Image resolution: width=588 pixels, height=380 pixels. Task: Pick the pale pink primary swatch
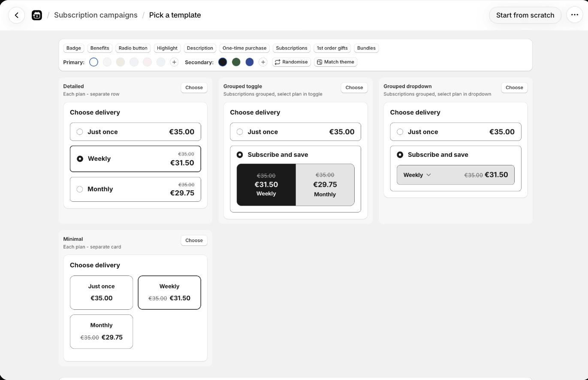[147, 62]
